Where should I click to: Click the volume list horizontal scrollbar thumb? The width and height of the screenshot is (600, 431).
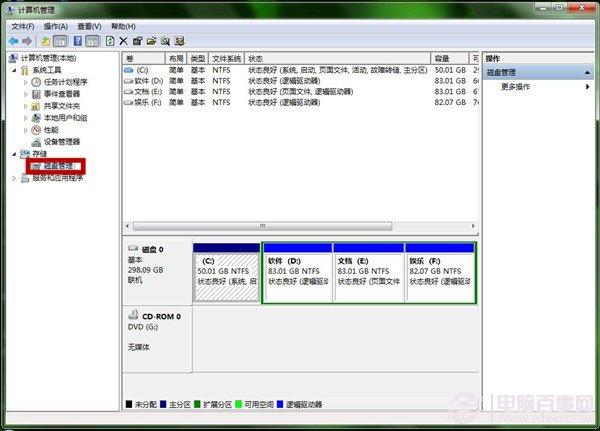pos(262,226)
